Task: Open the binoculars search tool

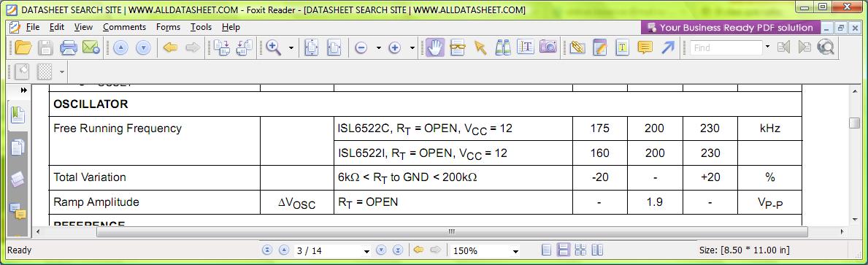Action: (503, 47)
